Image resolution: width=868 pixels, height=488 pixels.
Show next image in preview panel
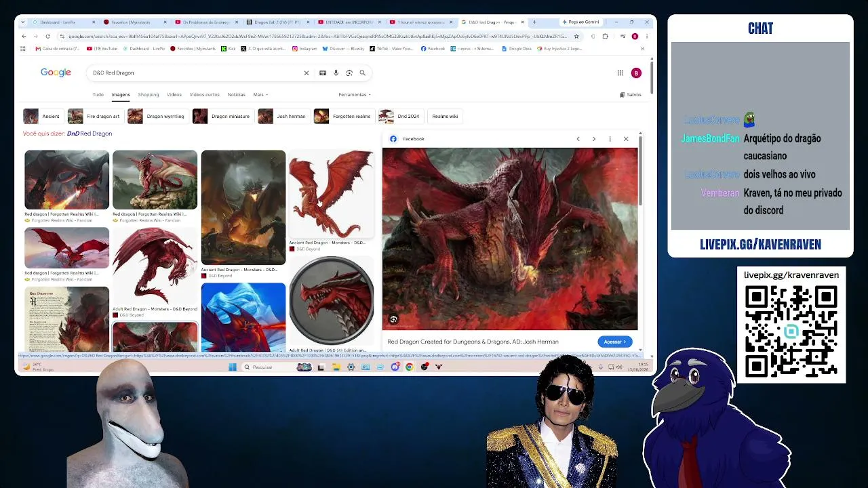coord(594,139)
